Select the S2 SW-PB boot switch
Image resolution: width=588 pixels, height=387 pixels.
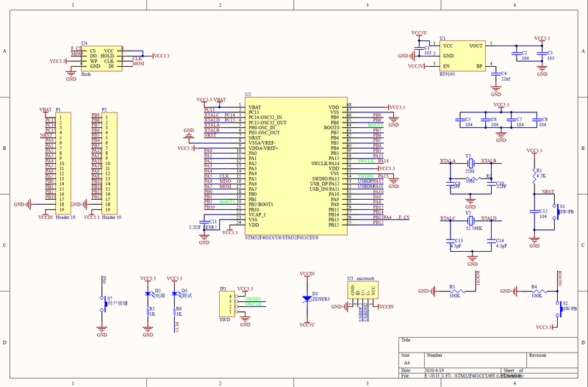click(559, 308)
